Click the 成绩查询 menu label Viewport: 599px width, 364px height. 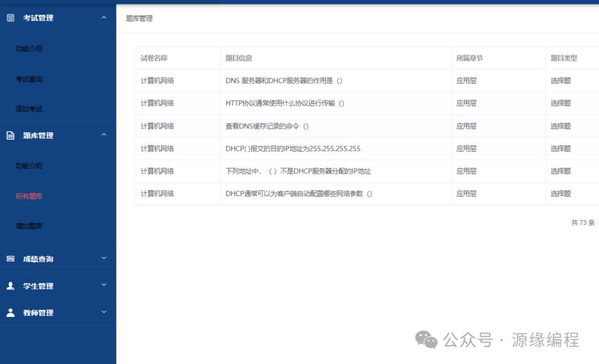pyautogui.click(x=38, y=259)
